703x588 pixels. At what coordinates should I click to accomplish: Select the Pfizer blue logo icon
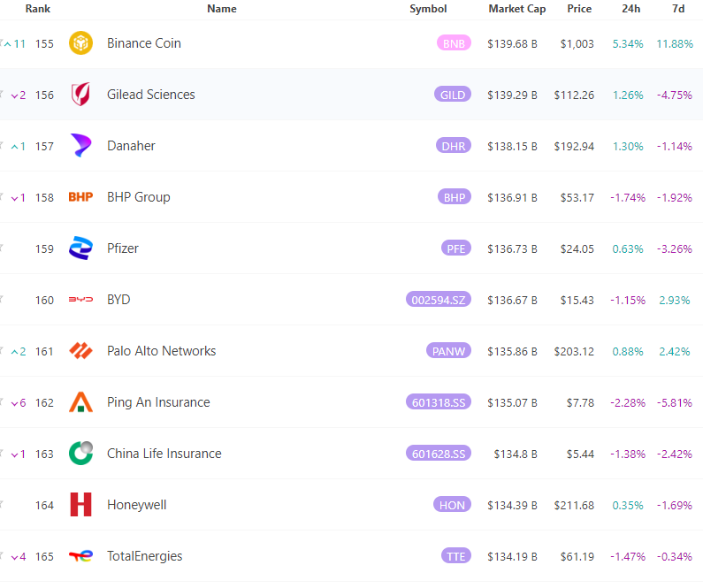pyautogui.click(x=80, y=248)
